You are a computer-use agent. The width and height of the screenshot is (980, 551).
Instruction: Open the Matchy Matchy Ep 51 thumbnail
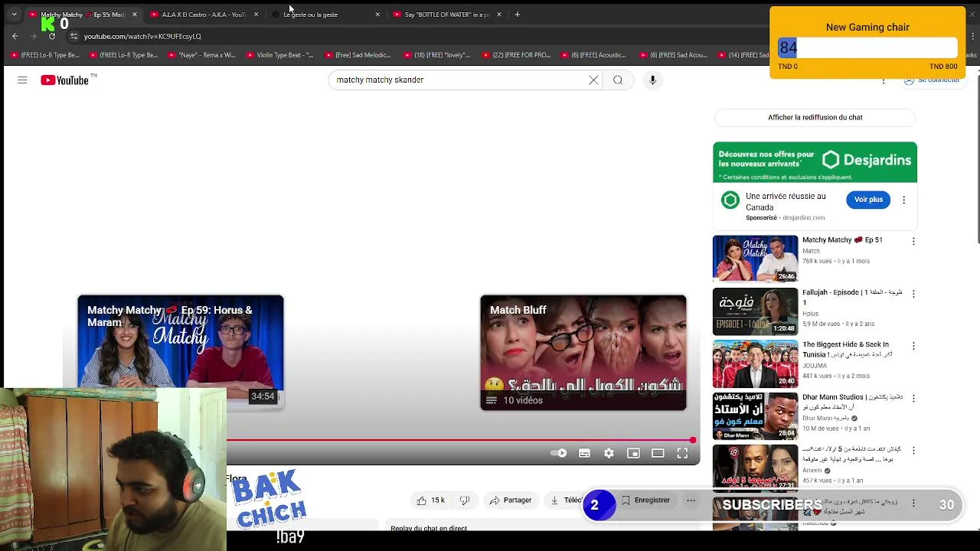point(755,259)
